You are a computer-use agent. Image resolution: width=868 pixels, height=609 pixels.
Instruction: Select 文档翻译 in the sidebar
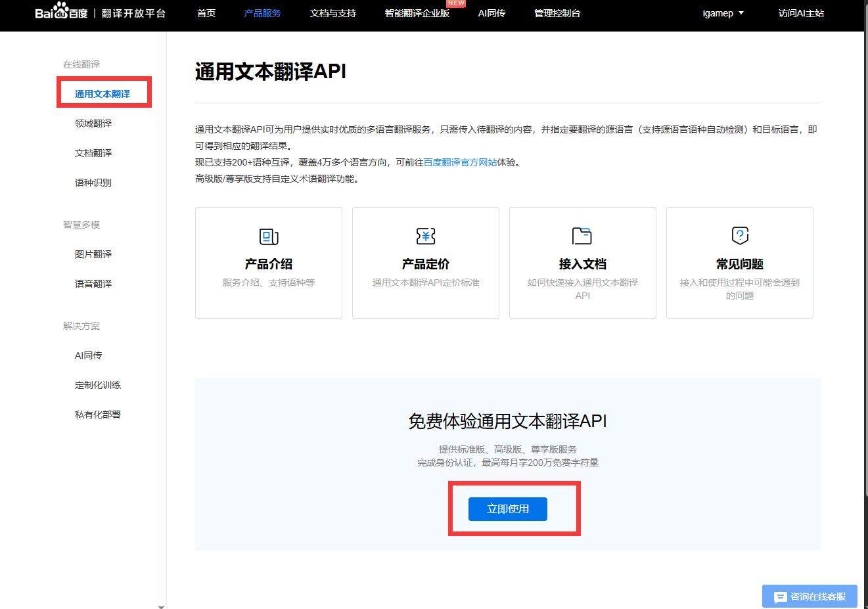[93, 153]
